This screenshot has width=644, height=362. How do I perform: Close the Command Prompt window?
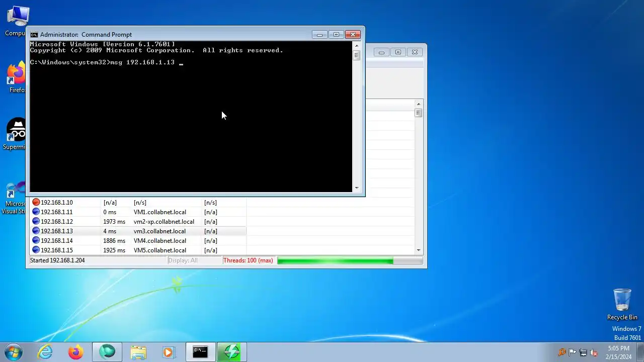pyautogui.click(x=353, y=35)
